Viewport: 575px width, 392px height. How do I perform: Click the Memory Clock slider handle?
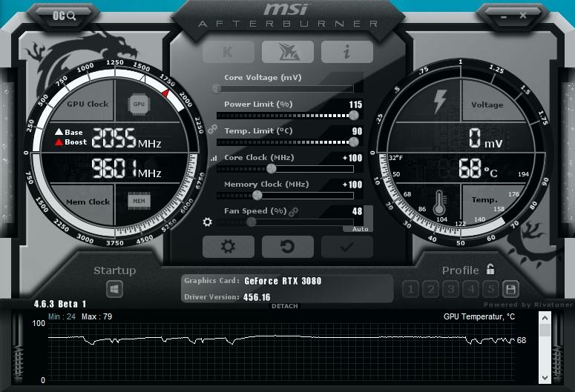click(x=257, y=196)
